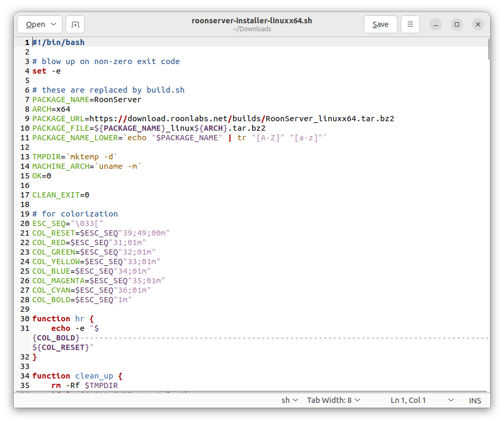Click the ARCH=x64 line
This screenshot has width=504, height=423.
(51, 109)
